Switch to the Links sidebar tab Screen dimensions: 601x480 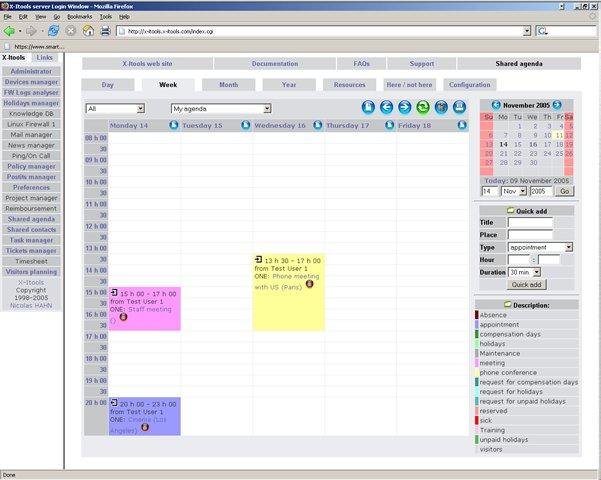[44, 58]
